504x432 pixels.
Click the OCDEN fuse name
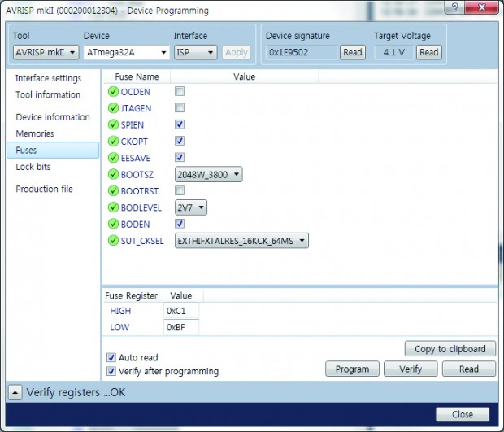(135, 92)
